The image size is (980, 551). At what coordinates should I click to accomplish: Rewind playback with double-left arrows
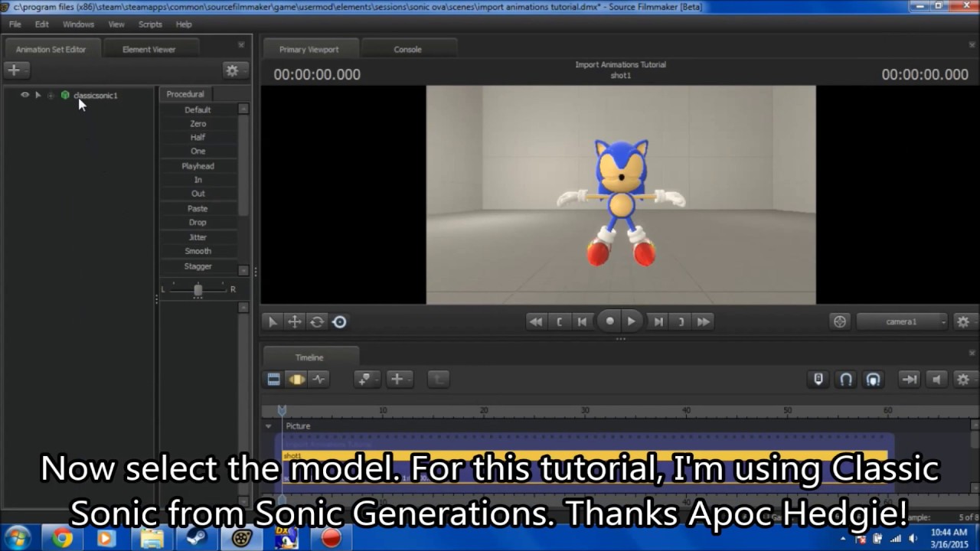pos(536,322)
